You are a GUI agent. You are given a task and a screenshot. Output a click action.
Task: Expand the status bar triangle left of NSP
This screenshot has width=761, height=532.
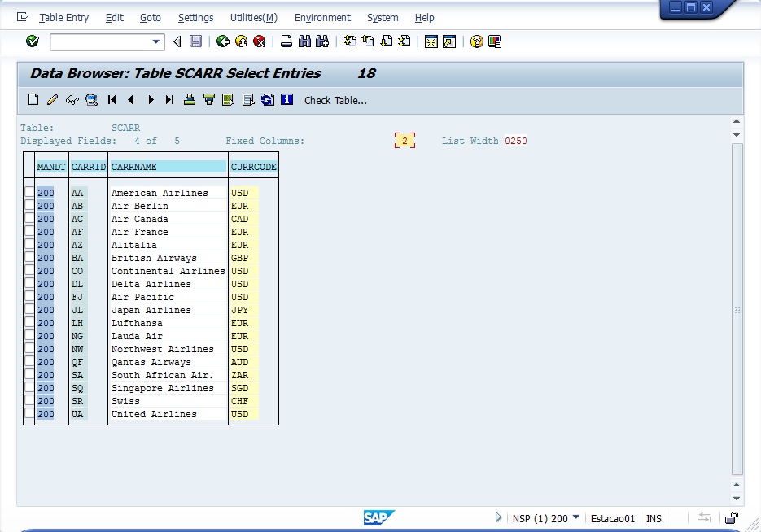click(x=499, y=517)
